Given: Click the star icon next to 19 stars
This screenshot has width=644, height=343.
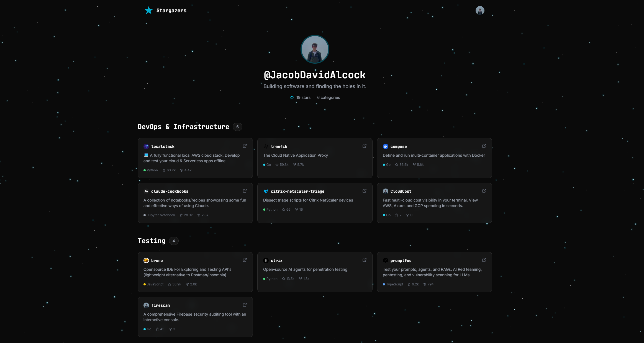Looking at the screenshot, I should click(292, 97).
